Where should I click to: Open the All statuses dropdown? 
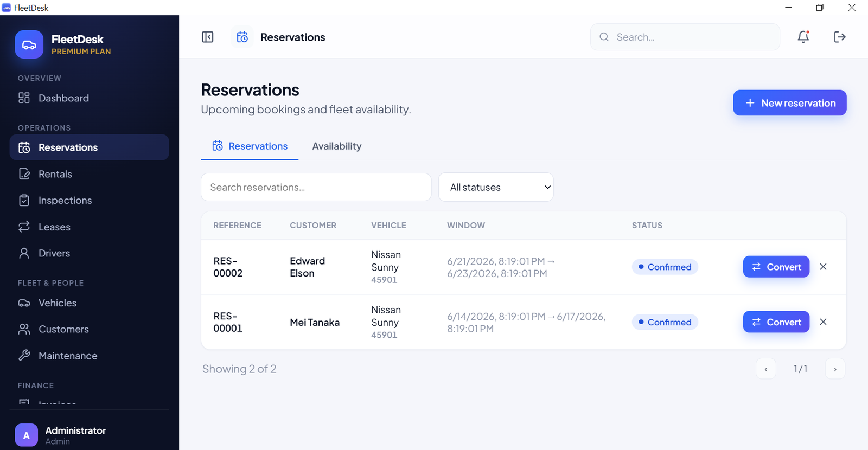(496, 187)
